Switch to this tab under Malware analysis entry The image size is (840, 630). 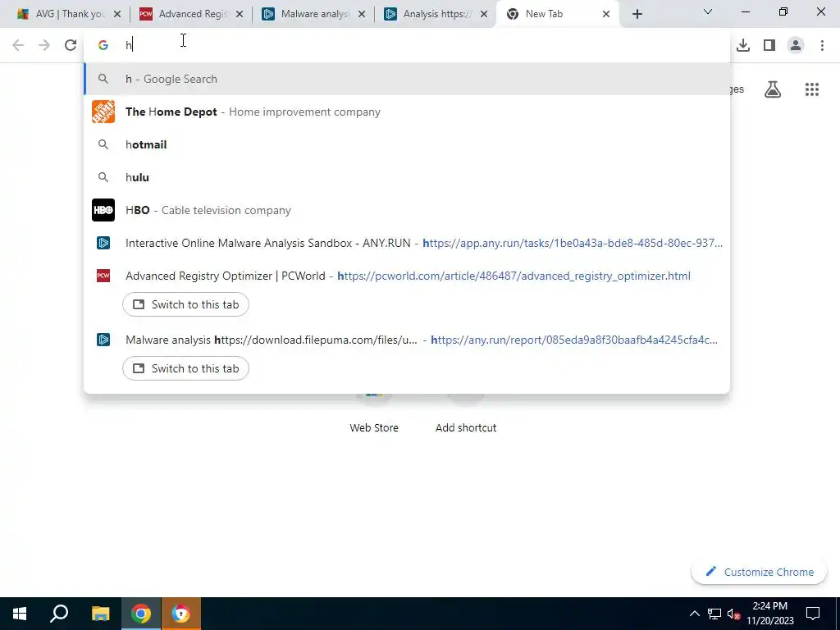pos(185,368)
